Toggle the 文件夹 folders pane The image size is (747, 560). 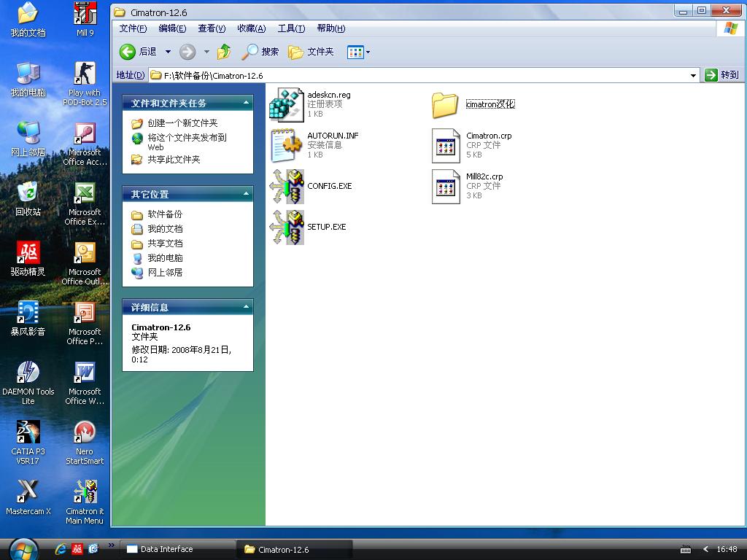point(311,52)
